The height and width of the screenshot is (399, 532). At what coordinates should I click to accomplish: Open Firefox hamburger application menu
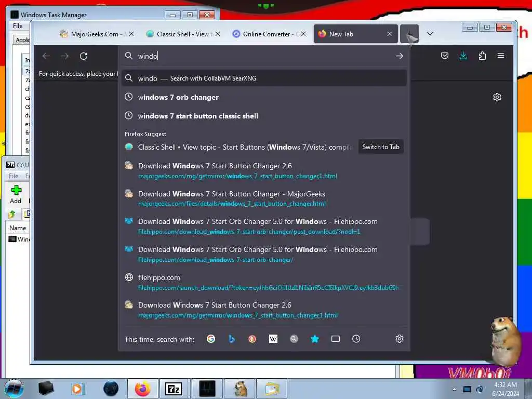(501, 56)
